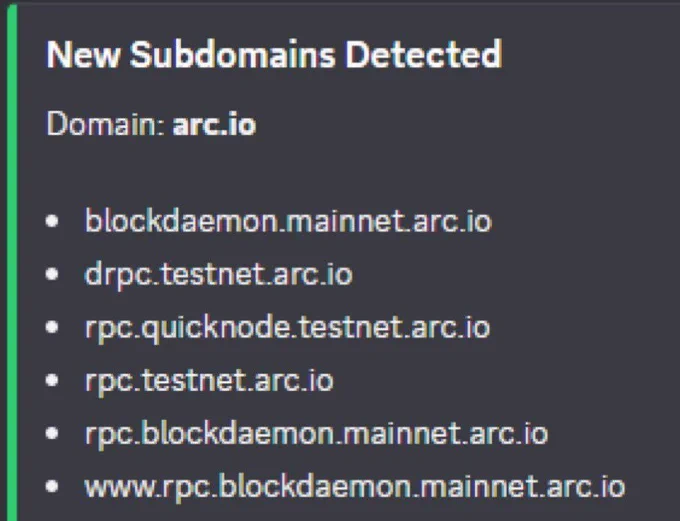Click the green embed accent bar

click(12, 262)
